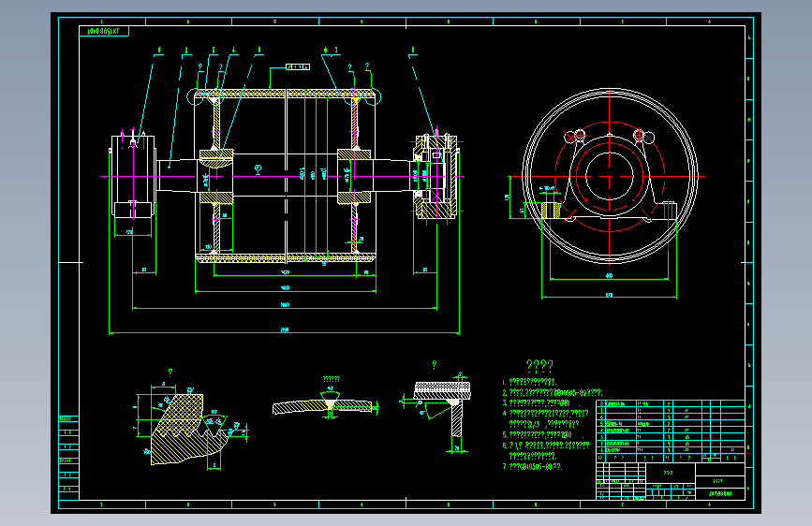
Task: Click the right bearing housing assembly in the section view
Action: (x=436, y=176)
